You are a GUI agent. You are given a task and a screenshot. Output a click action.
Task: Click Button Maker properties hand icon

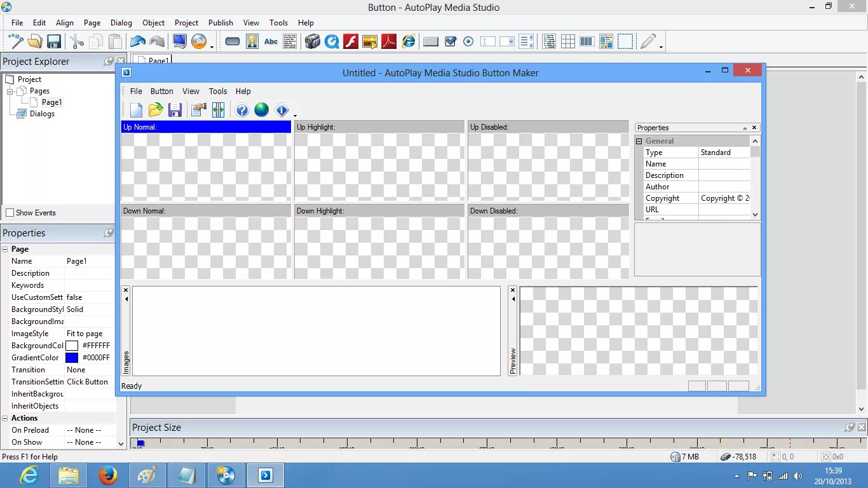coord(199,110)
